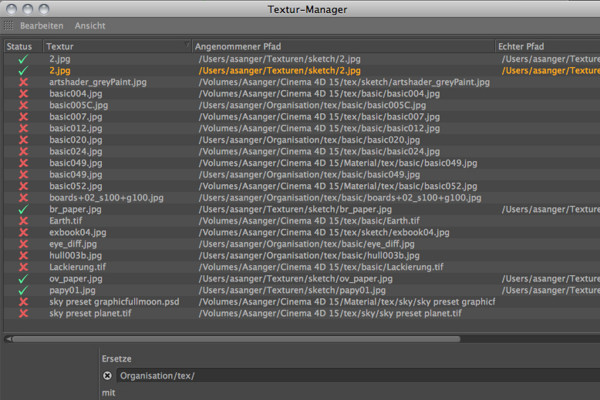Click the red X status of basic005C.jpg
The image size is (600, 400).
pos(23,105)
